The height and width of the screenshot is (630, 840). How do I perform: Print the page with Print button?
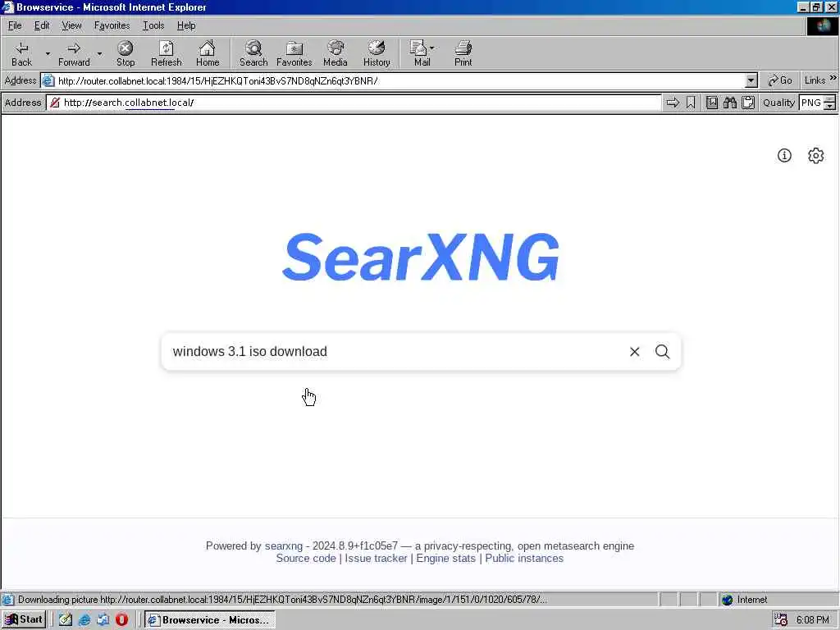(x=463, y=54)
